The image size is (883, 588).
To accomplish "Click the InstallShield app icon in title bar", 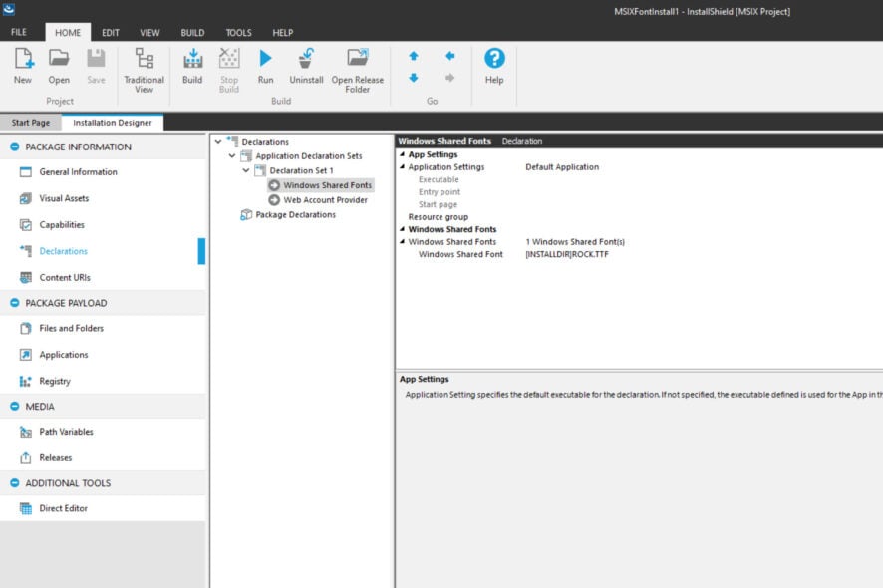I will click(9, 9).
